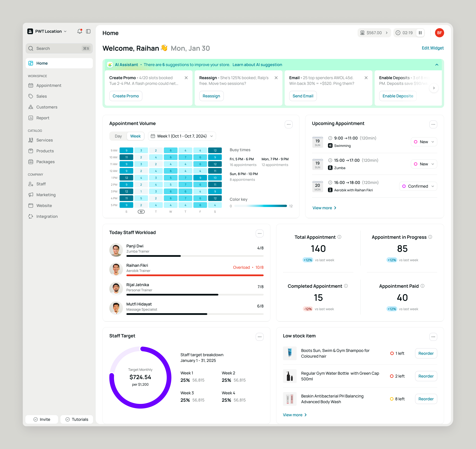
Task: Click Raihan Fikri overload progress bar
Action: tap(195, 275)
